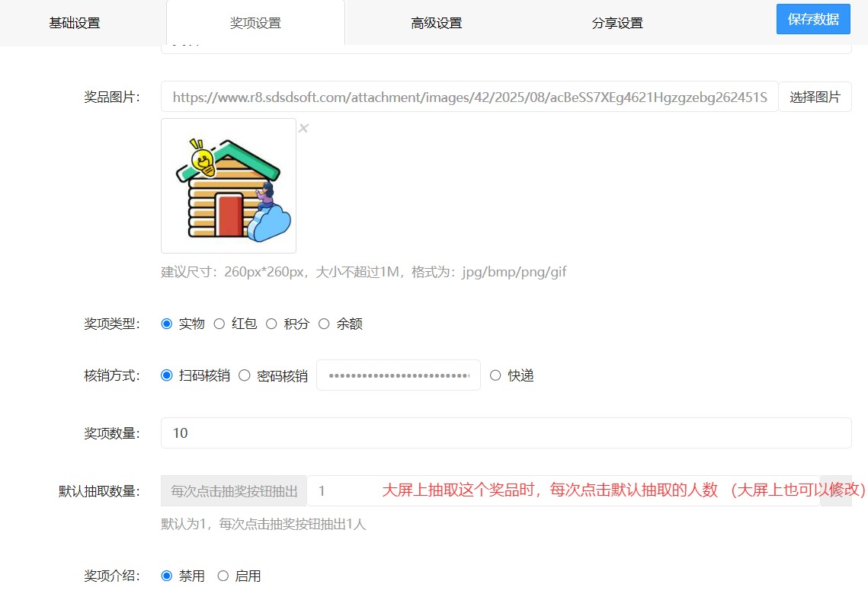Click the house prize image thumbnail
This screenshot has height=597, width=868.
(229, 186)
